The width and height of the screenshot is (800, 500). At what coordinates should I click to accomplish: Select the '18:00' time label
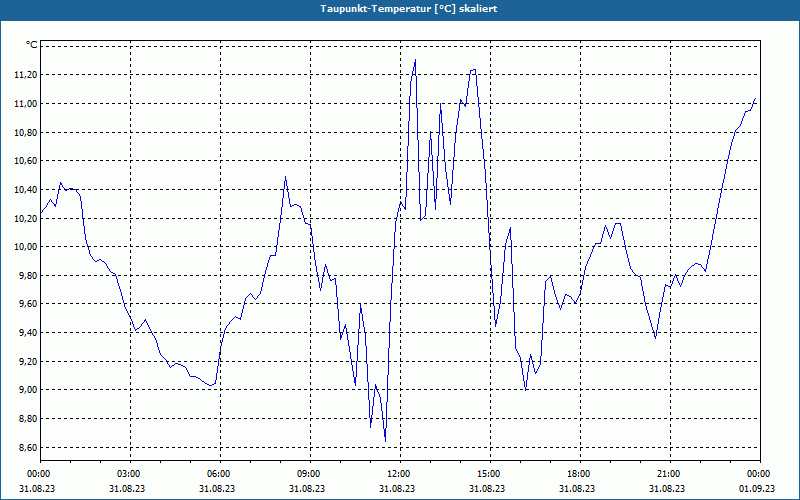[x=580, y=474]
